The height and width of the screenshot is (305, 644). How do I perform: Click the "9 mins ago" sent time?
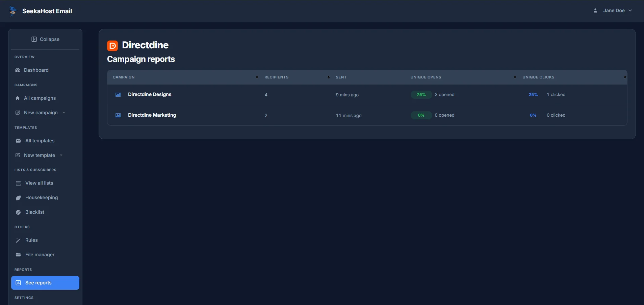click(x=347, y=95)
